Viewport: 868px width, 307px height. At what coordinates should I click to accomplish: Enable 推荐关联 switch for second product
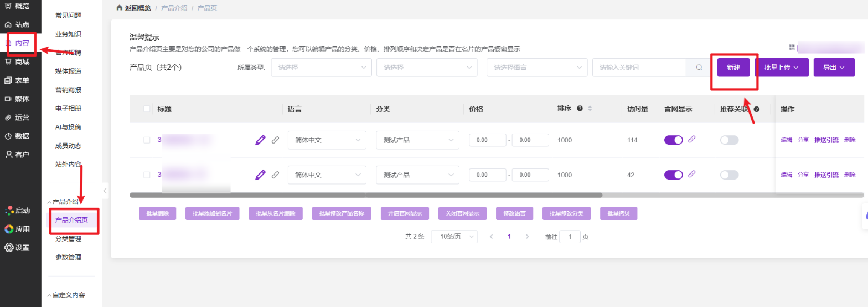point(729,175)
